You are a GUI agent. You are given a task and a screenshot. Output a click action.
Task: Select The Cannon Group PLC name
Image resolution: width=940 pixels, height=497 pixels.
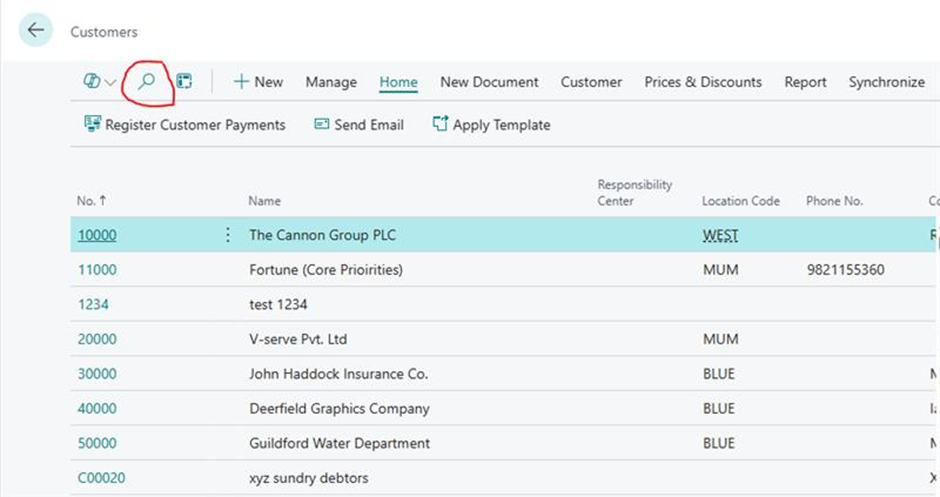(x=323, y=235)
